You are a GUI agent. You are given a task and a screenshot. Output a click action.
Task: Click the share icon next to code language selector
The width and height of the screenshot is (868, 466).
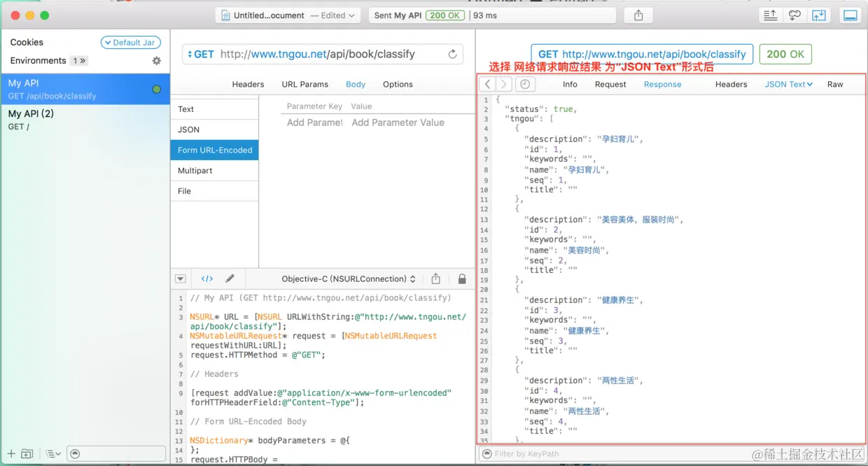coord(435,278)
